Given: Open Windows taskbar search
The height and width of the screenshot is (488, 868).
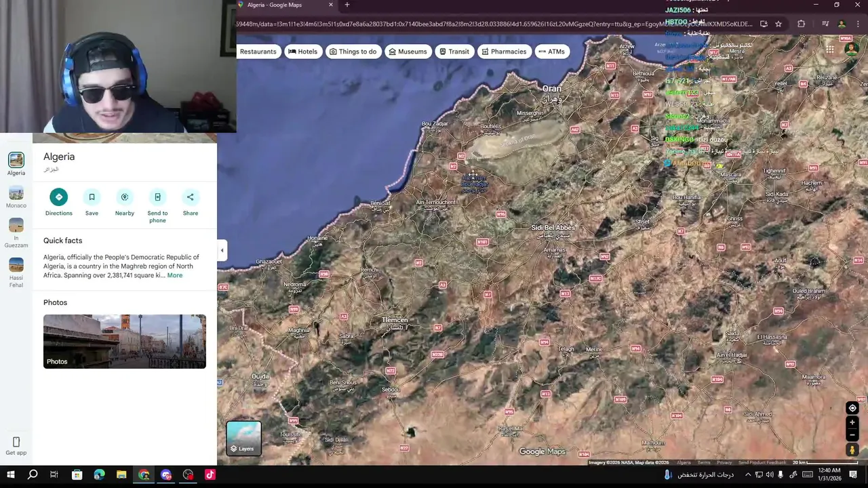Looking at the screenshot, I should [32, 474].
